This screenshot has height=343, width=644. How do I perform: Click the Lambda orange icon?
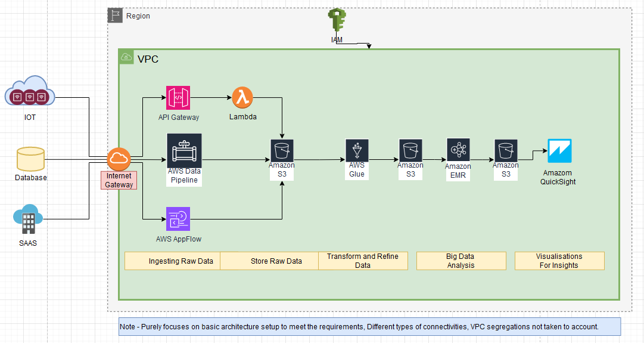(x=242, y=97)
